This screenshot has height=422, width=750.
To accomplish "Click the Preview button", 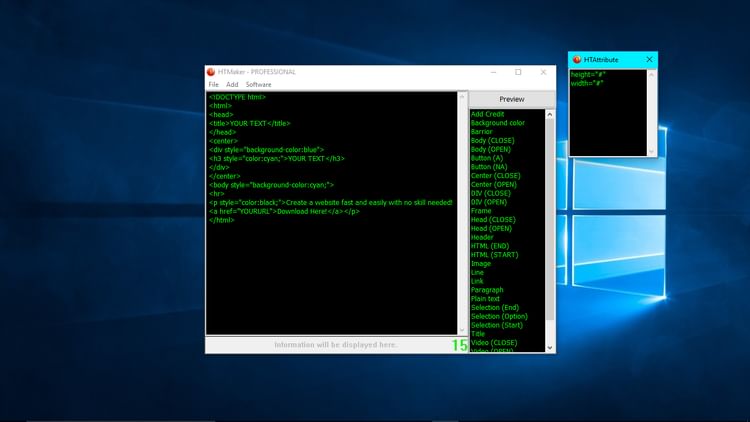I will pyautogui.click(x=511, y=99).
